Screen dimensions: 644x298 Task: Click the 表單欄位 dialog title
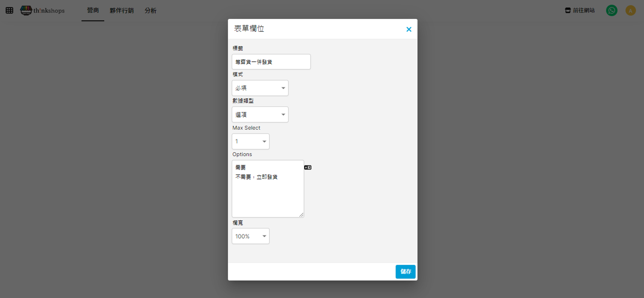click(249, 29)
